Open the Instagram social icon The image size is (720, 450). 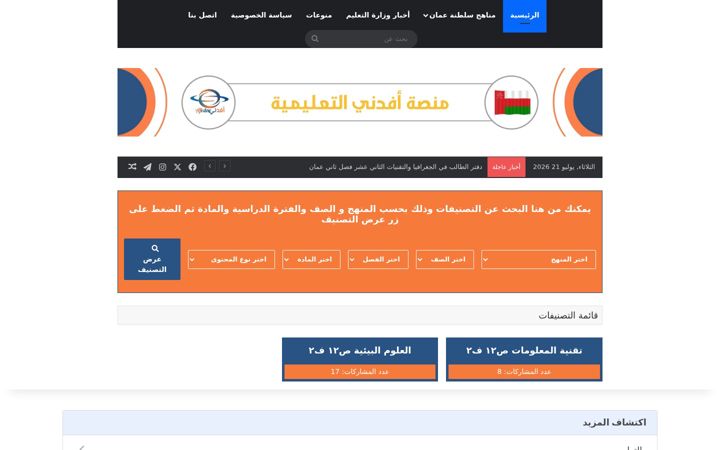point(163,167)
